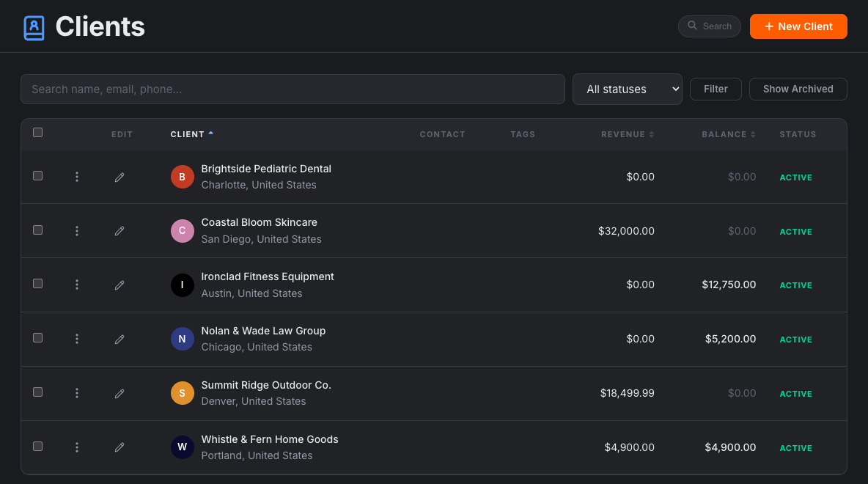
Task: Open Whistle & Fern Home Goods client name
Action: (x=270, y=440)
